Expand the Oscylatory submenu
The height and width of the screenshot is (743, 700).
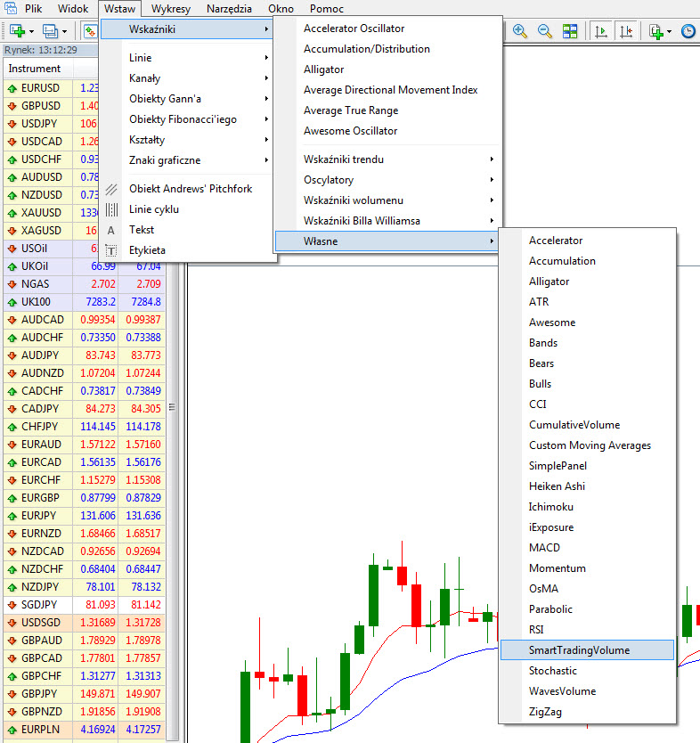point(387,180)
